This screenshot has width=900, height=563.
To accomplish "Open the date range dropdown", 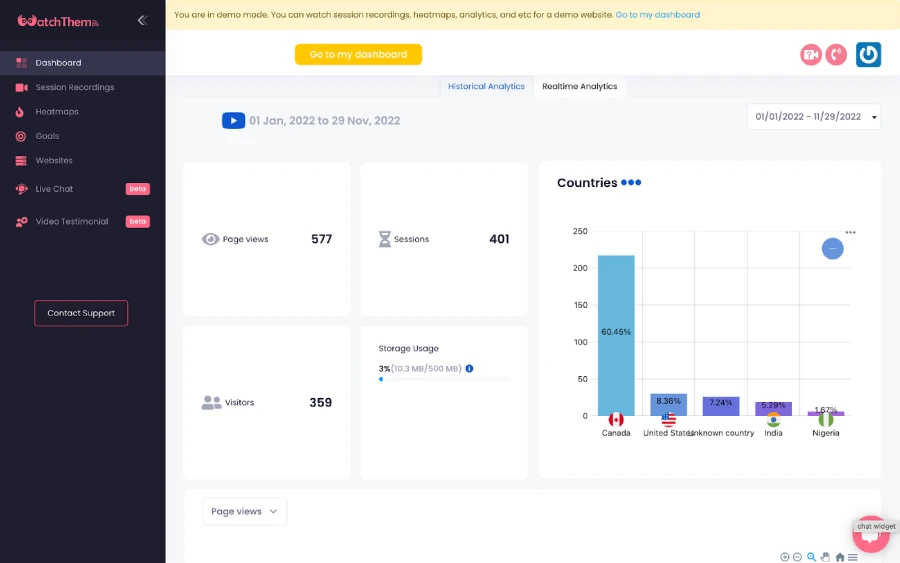I will click(813, 117).
